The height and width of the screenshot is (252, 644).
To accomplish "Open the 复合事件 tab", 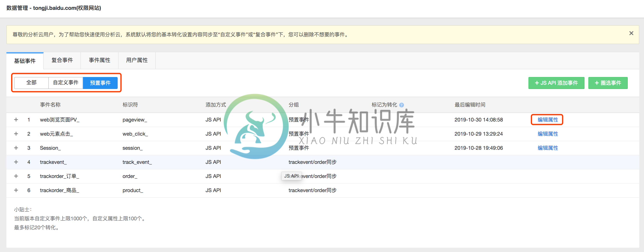I will click(x=62, y=60).
